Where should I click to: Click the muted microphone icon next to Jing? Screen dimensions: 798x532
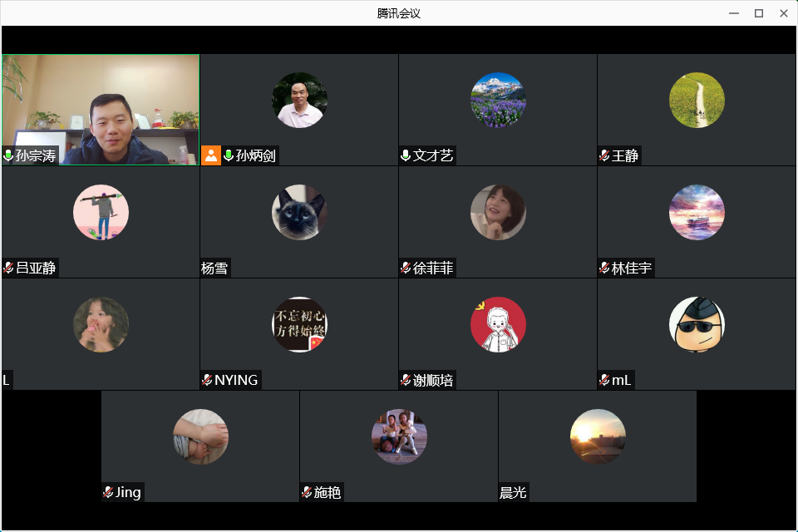coord(108,492)
